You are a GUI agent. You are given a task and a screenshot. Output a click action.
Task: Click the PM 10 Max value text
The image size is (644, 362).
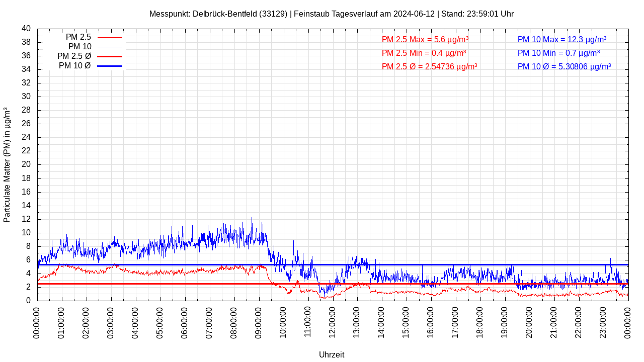coord(561,39)
